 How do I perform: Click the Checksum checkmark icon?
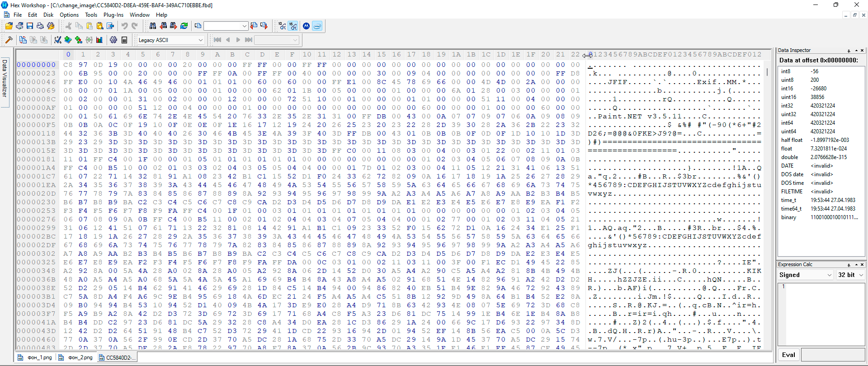58,40
